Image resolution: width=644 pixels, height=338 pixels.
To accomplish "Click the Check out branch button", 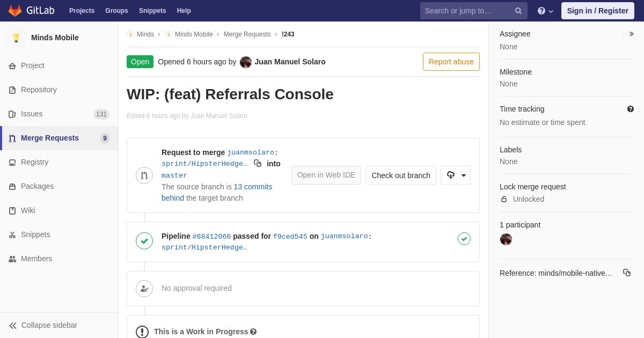I will pos(401,175).
